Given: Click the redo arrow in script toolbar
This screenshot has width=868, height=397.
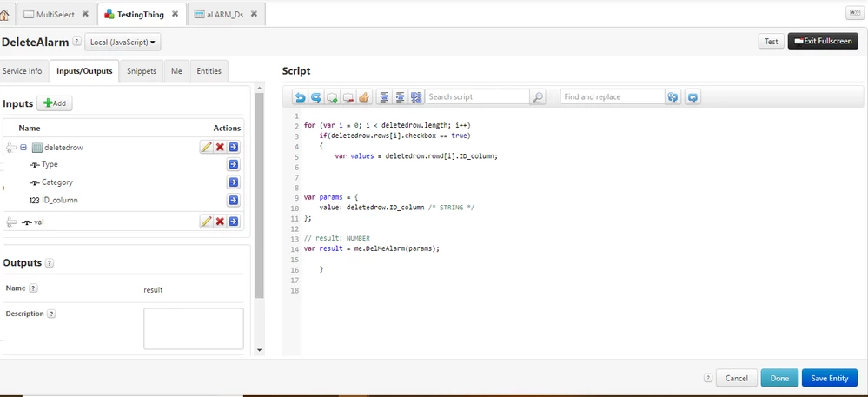Looking at the screenshot, I should click(x=316, y=97).
